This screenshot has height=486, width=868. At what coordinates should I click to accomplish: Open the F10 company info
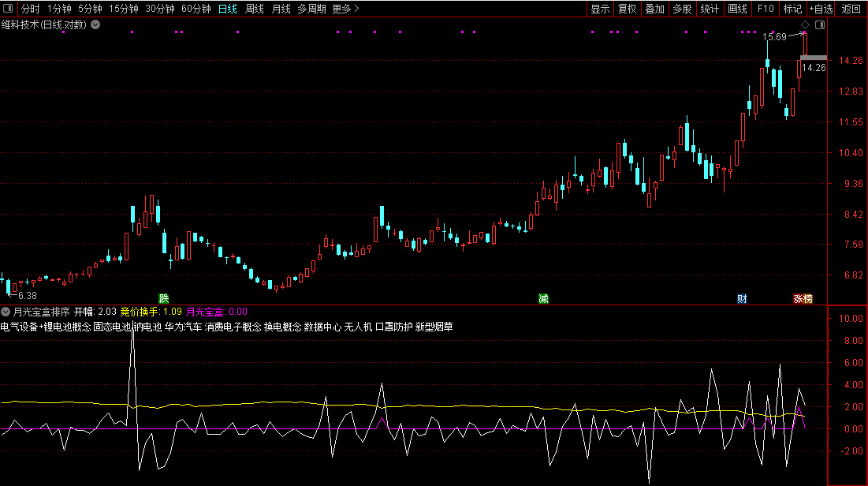(766, 9)
